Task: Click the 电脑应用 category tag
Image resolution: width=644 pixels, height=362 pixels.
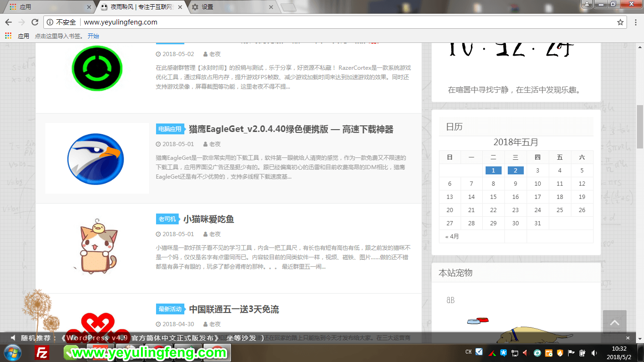Action: point(170,129)
